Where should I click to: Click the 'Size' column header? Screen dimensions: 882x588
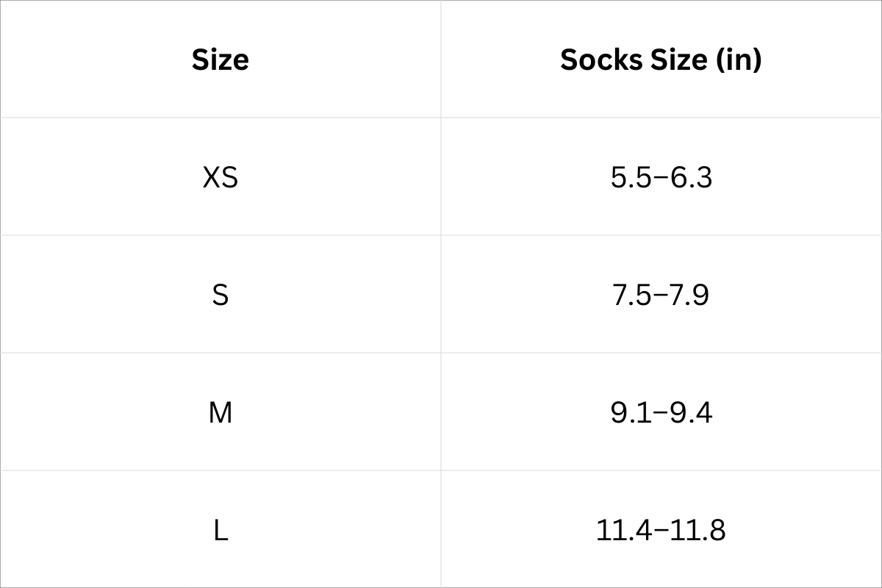coord(220,60)
